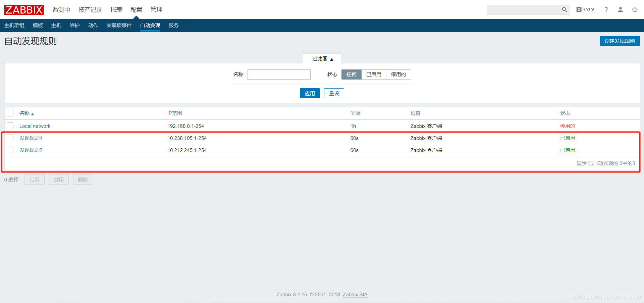Toggle 已启用 status of 发现规则2
Image resolution: width=644 pixels, height=303 pixels.
[568, 150]
